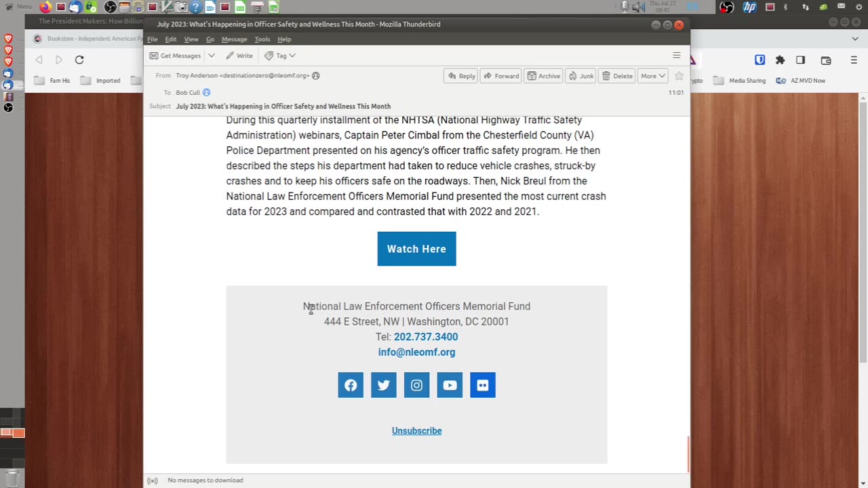Toggle the star on this message
The image size is (868, 488).
pos(679,76)
